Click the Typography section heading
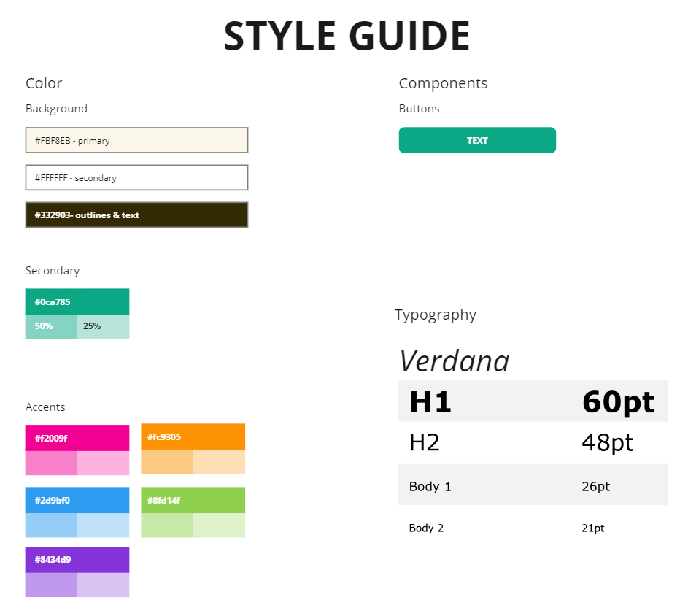This screenshot has height=616, width=688. [436, 315]
